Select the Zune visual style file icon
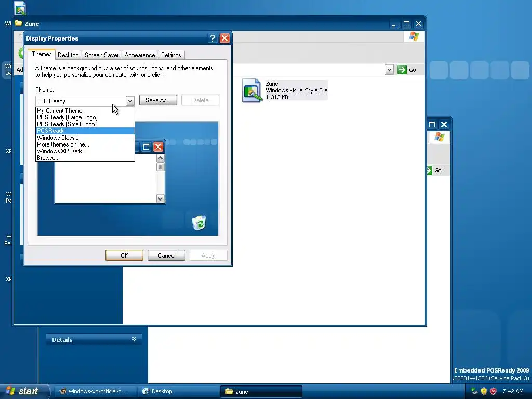The image size is (532, 399). click(x=252, y=90)
